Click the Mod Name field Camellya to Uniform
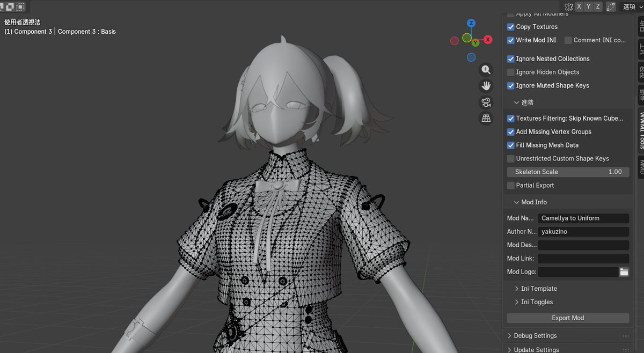The width and height of the screenshot is (644, 353). pos(583,218)
